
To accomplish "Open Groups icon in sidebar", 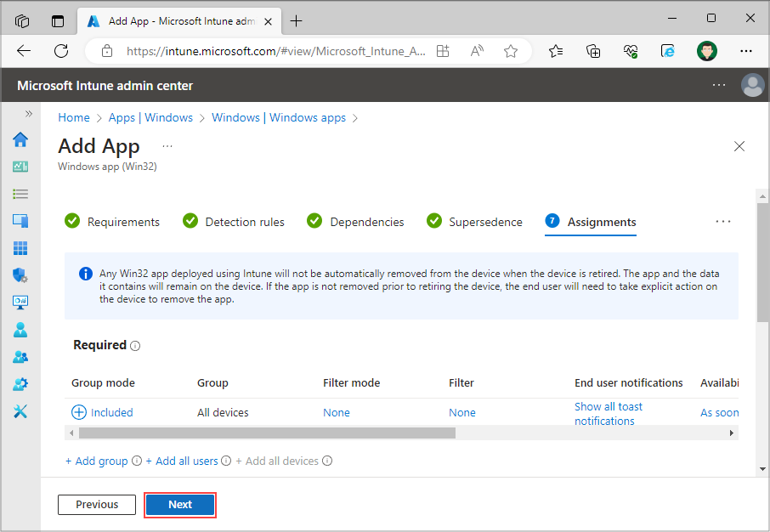I will (20, 357).
